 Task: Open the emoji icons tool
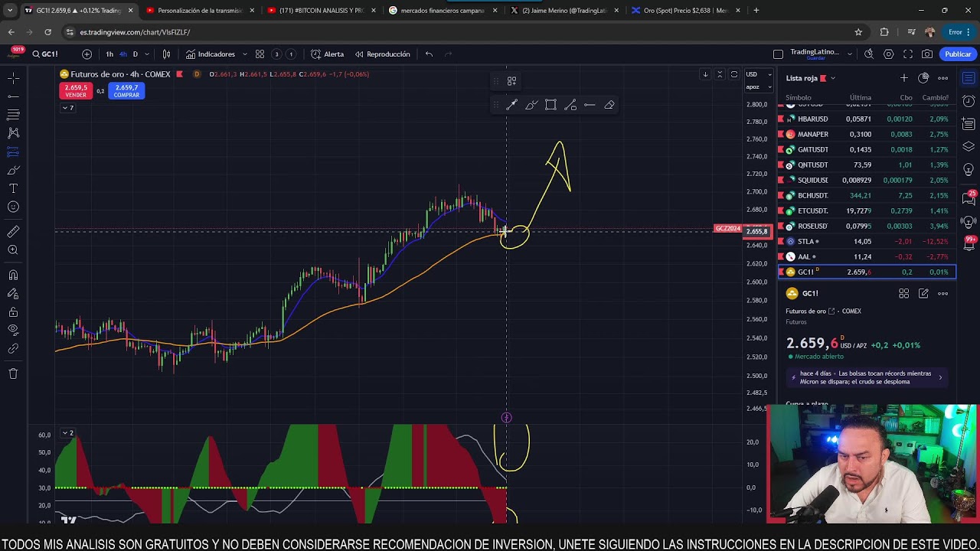pyautogui.click(x=13, y=207)
